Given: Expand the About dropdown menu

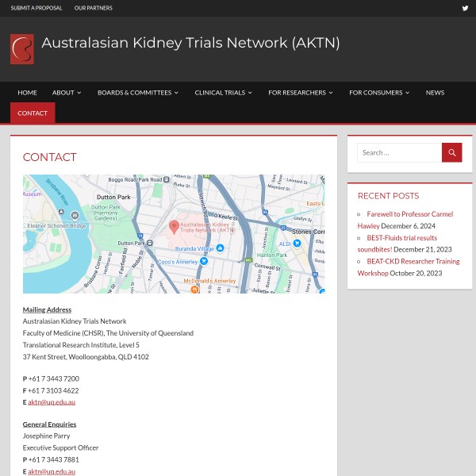Looking at the screenshot, I should (67, 93).
